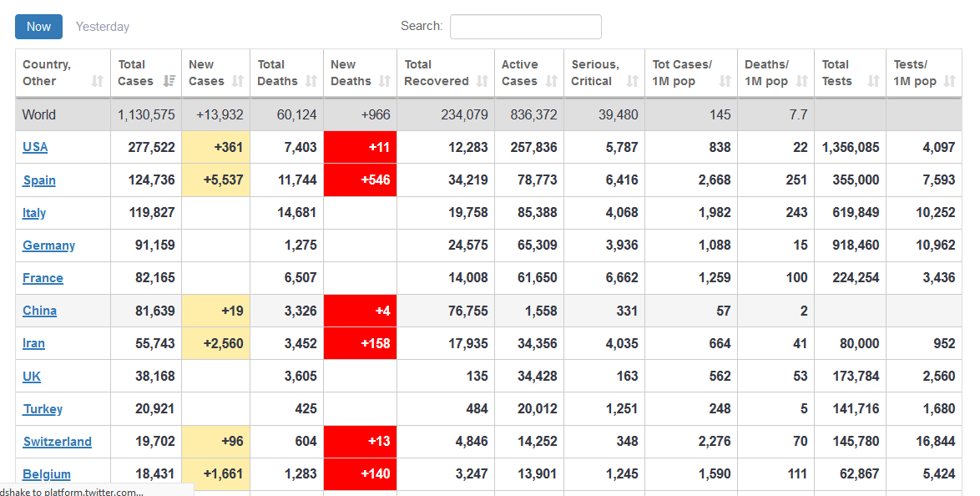The image size is (980, 496).
Task: Sort by Total Deaths arrow icon
Action: tap(311, 81)
